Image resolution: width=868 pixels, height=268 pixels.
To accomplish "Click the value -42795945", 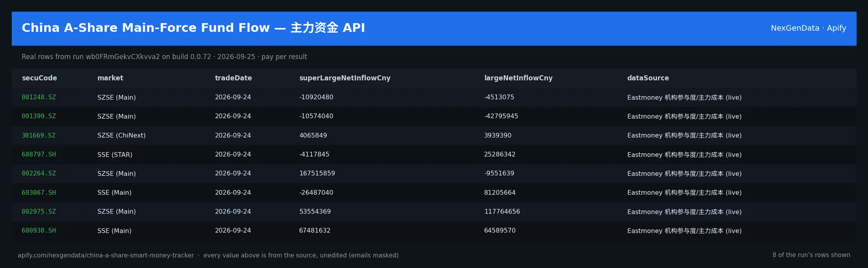I will 501,116.
